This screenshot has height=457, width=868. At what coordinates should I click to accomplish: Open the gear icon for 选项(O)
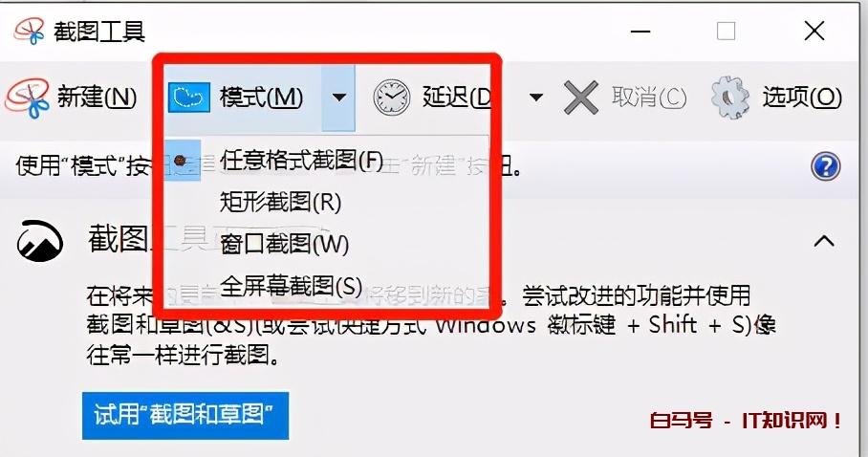(730, 98)
